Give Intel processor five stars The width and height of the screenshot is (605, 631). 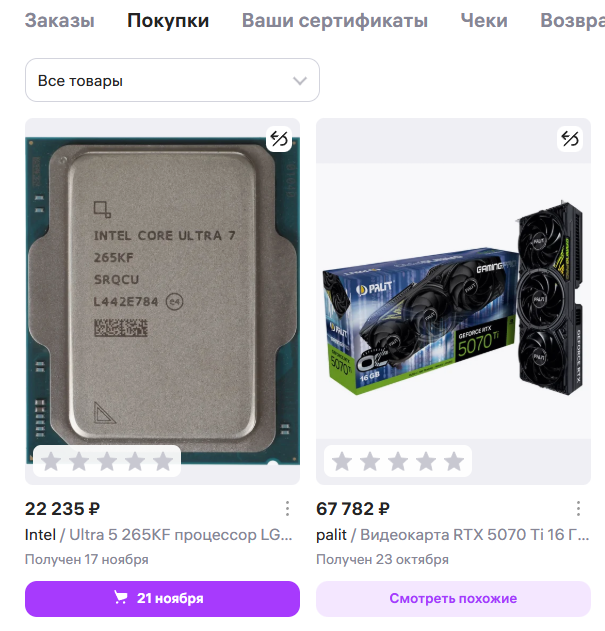(163, 461)
